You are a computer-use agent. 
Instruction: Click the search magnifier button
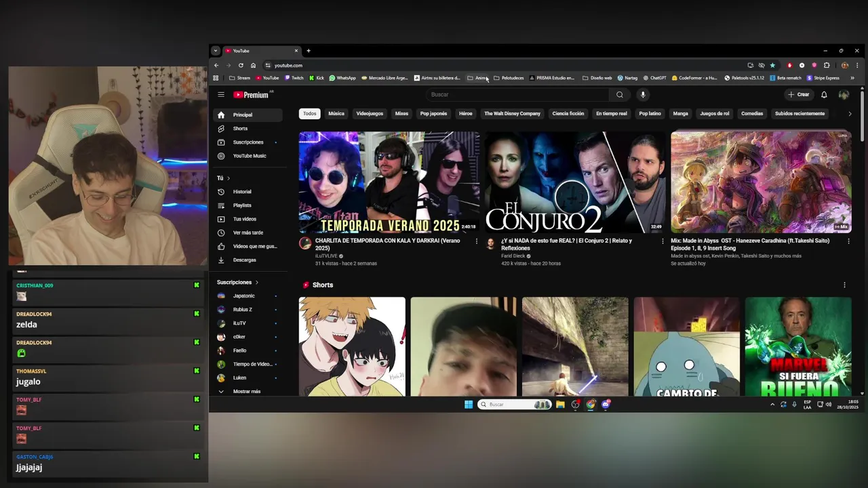tap(619, 95)
